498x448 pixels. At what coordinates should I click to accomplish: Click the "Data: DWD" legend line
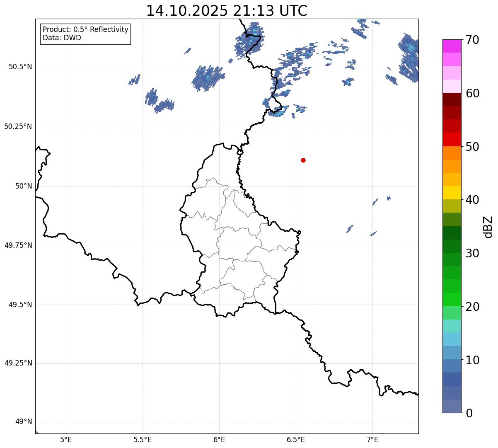click(x=62, y=38)
